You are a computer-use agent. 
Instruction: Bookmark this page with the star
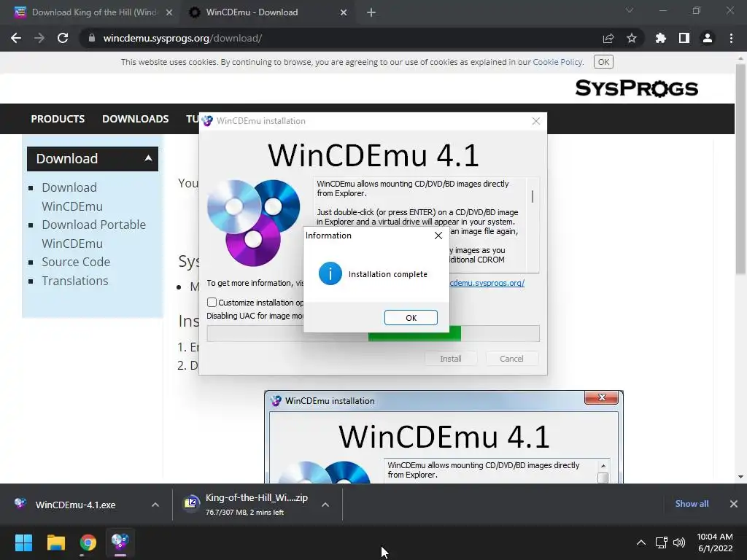tap(632, 38)
